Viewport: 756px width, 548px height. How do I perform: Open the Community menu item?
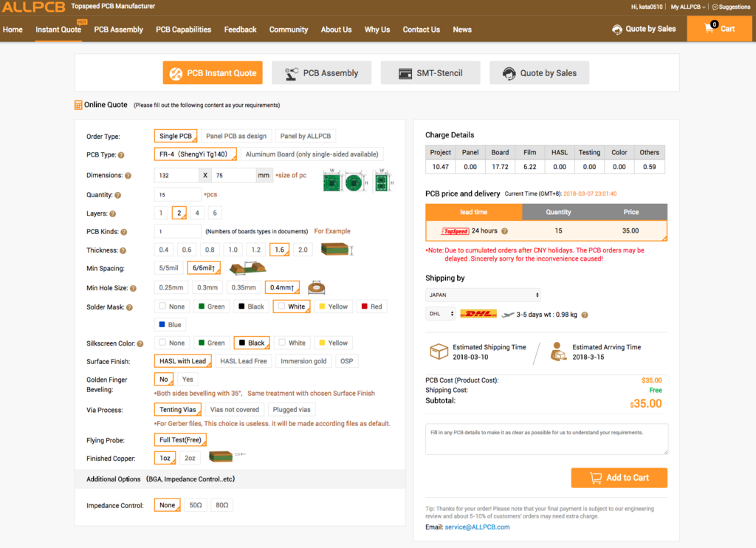pos(289,30)
